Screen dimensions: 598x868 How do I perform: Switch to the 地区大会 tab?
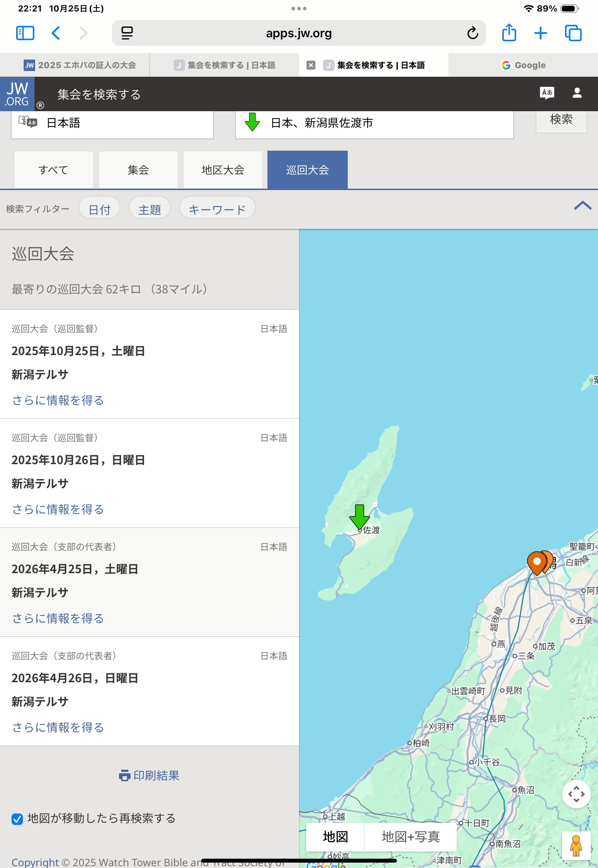(223, 170)
